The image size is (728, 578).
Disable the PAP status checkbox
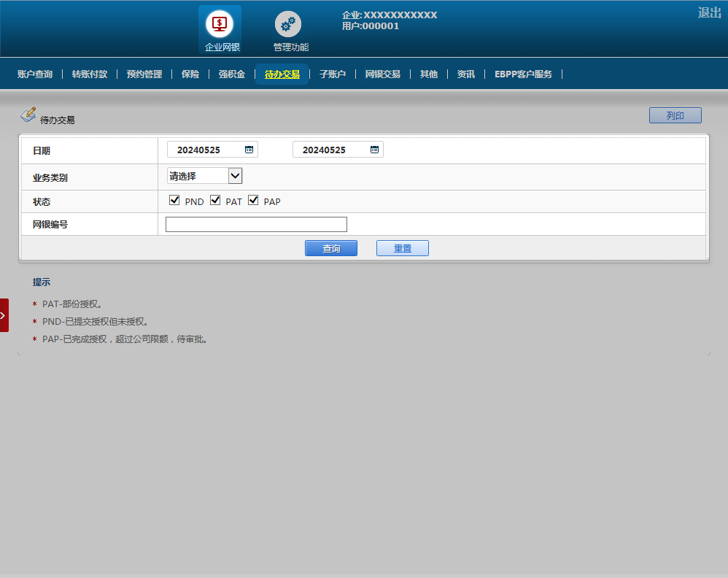(x=253, y=201)
